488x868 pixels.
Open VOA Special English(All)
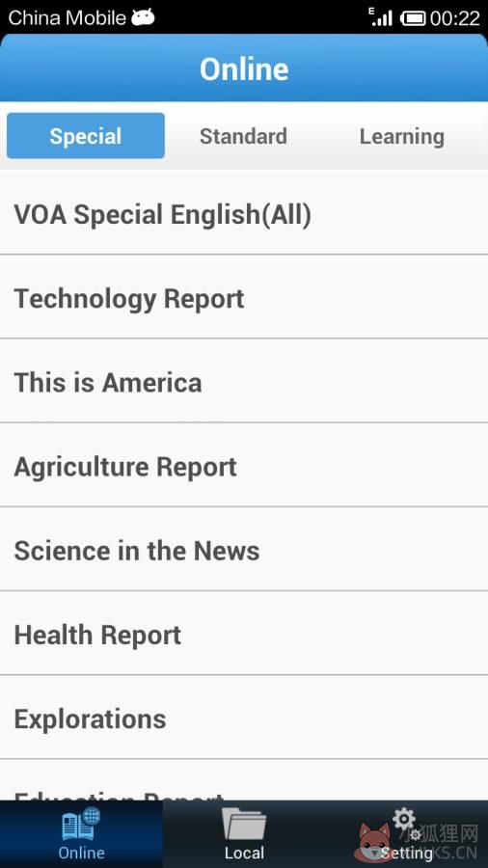click(244, 212)
